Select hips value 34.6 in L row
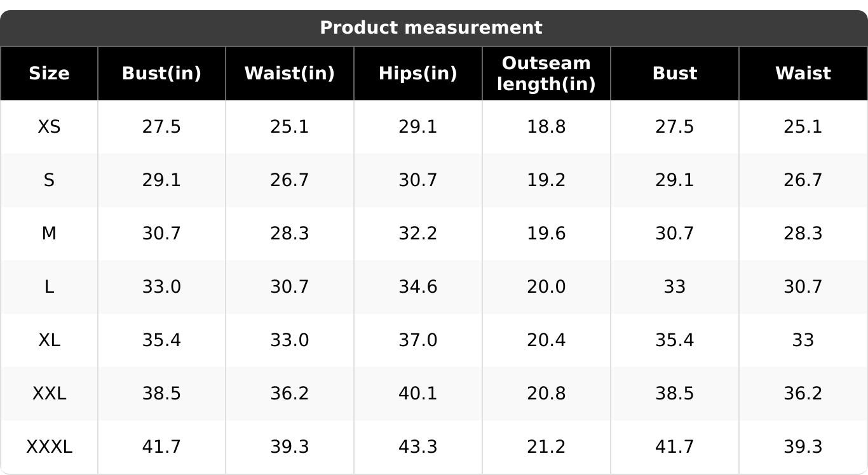 tap(418, 287)
